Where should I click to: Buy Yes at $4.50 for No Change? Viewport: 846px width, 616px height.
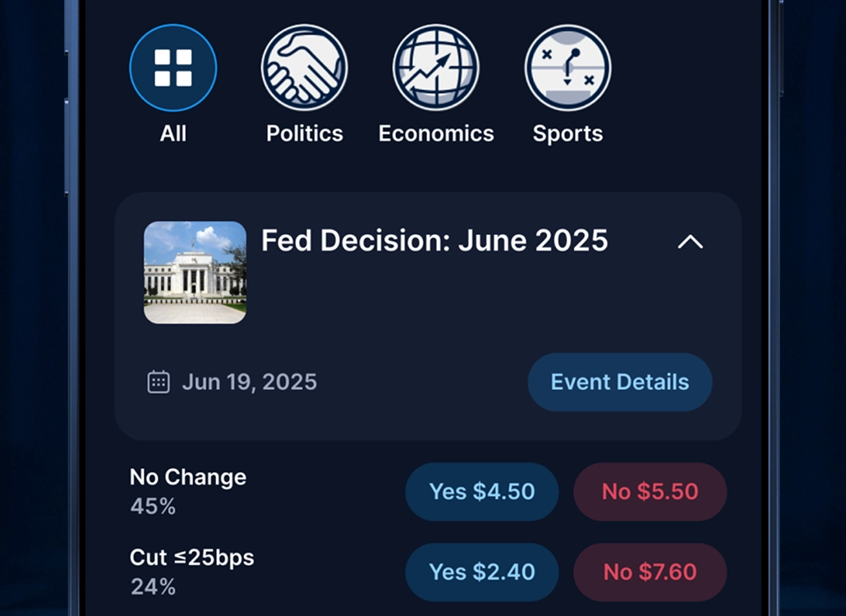(482, 491)
